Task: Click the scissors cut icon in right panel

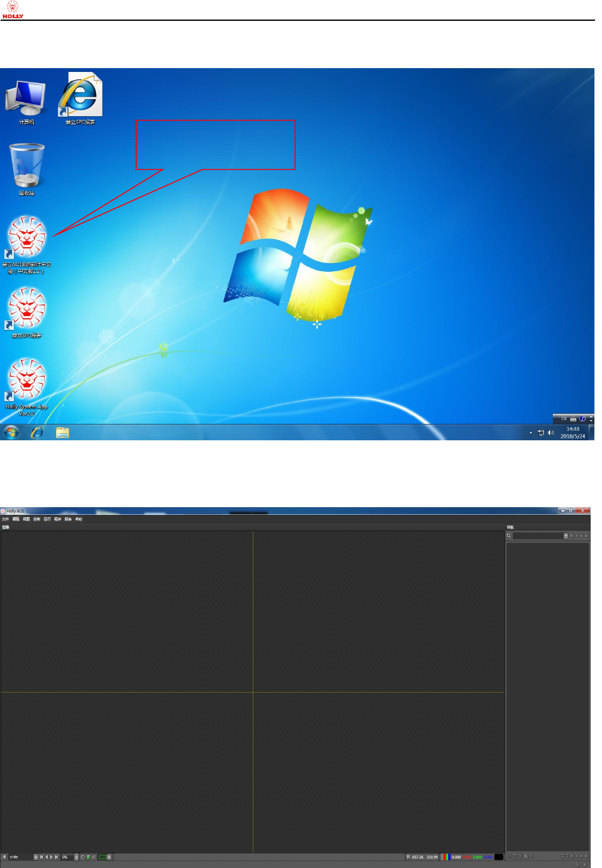Action: click(x=520, y=856)
